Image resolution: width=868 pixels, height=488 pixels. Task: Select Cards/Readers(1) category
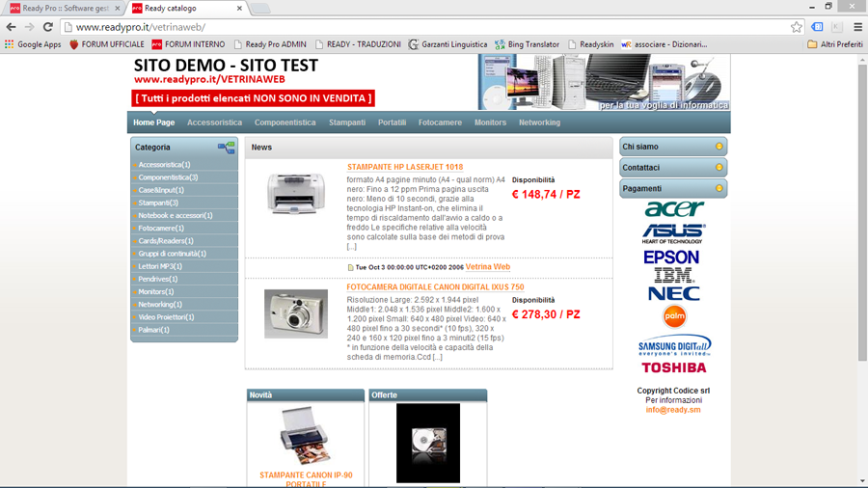[166, 241]
